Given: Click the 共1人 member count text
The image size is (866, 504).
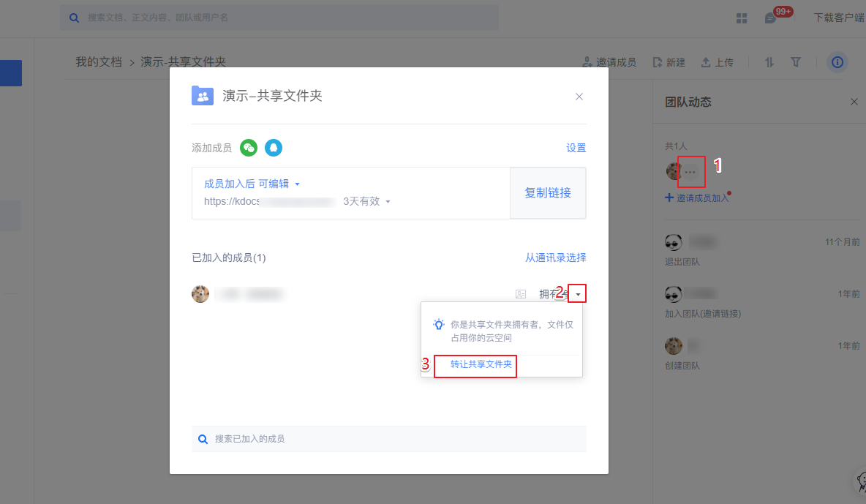Looking at the screenshot, I should click(676, 146).
